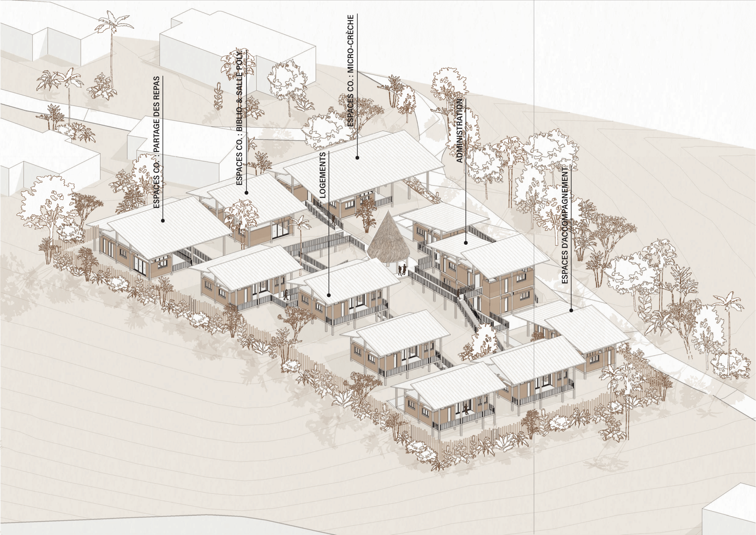This screenshot has height=535, width=756.
Task: Click the leader dot on the Micro-crèche roof
Action: [357, 158]
